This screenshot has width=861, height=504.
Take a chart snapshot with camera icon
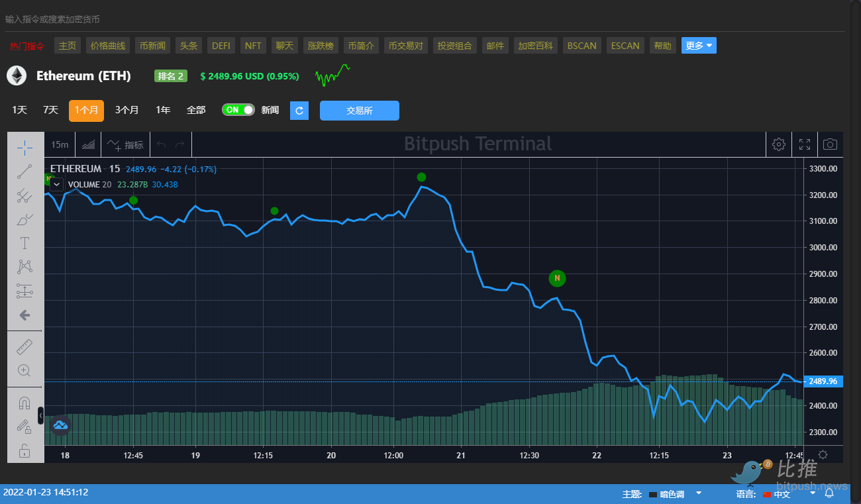pos(830,144)
